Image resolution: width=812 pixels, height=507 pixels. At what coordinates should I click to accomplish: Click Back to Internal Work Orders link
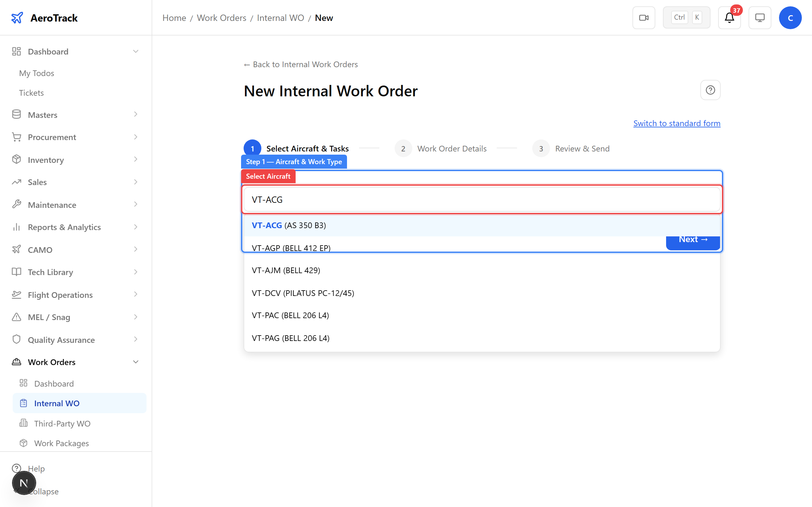pos(301,64)
